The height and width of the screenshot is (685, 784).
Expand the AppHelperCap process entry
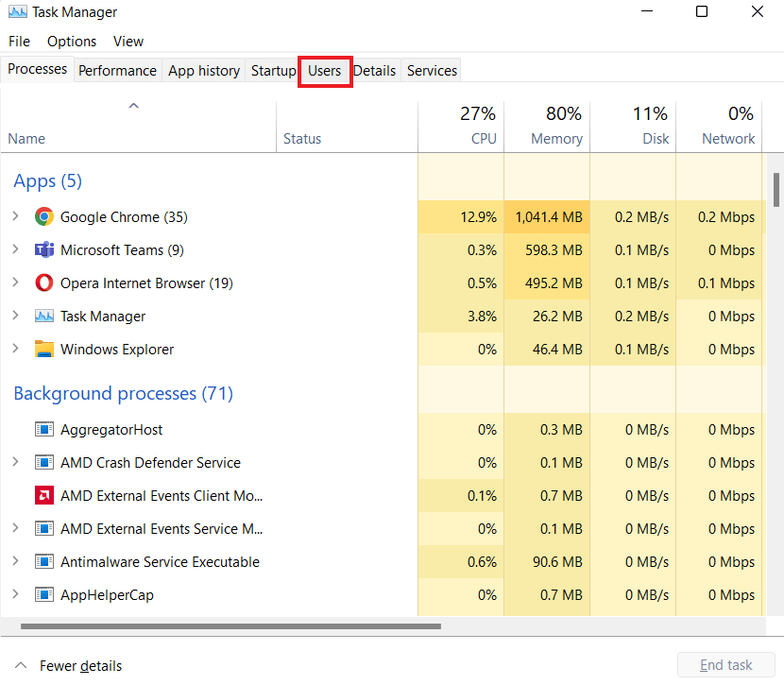click(15, 594)
